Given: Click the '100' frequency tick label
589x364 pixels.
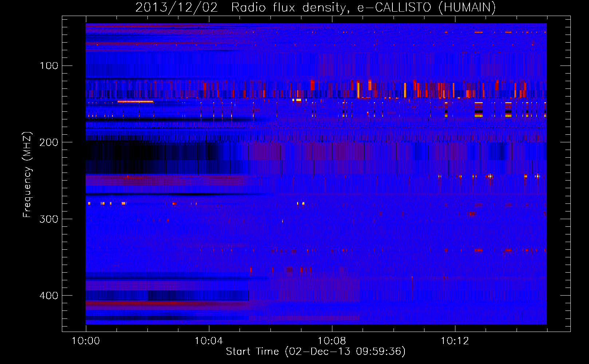Looking at the screenshot, I should 49,66.
